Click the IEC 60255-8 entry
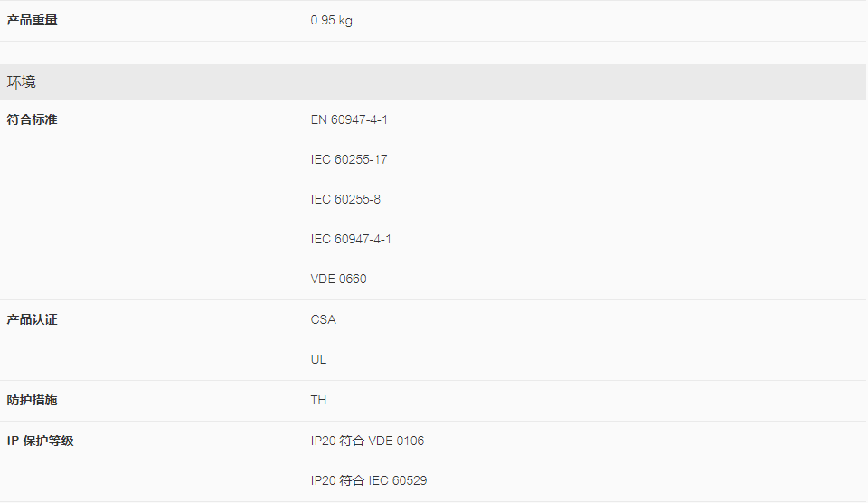Screen dimensions: 868x503 click(x=345, y=199)
